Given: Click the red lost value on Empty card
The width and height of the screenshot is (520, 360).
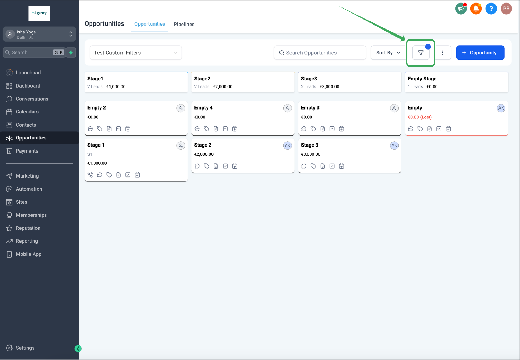Looking at the screenshot, I should pos(420,117).
